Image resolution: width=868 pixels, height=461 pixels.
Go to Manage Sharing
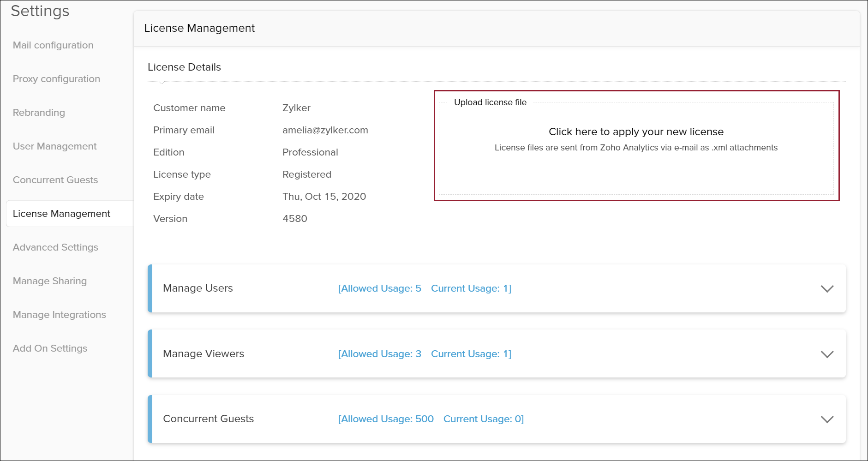click(50, 281)
